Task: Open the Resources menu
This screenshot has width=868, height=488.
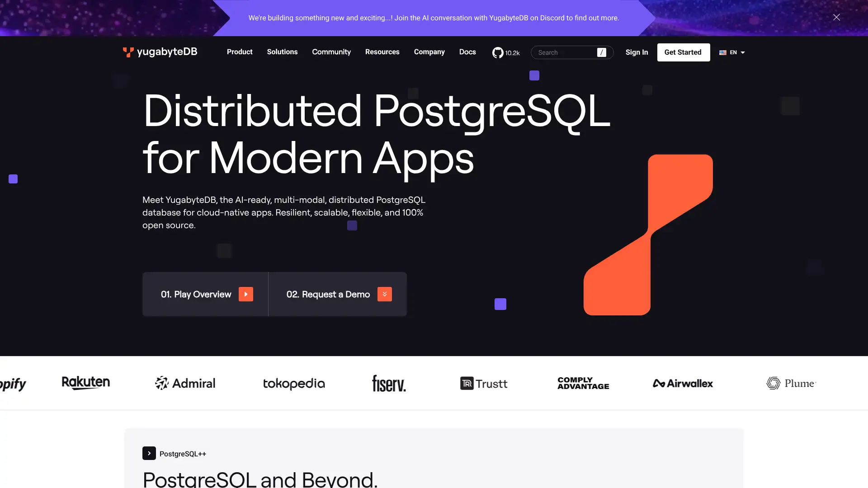Action: 382,52
